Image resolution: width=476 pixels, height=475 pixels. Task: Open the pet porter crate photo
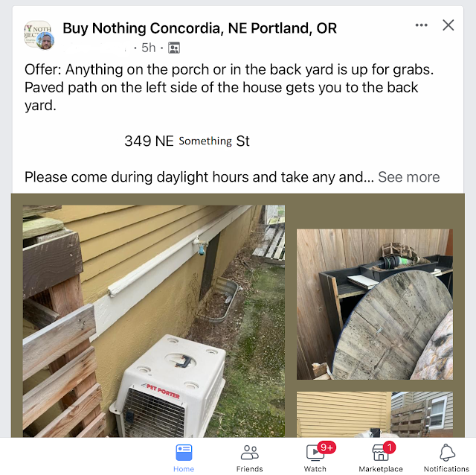[154, 321]
